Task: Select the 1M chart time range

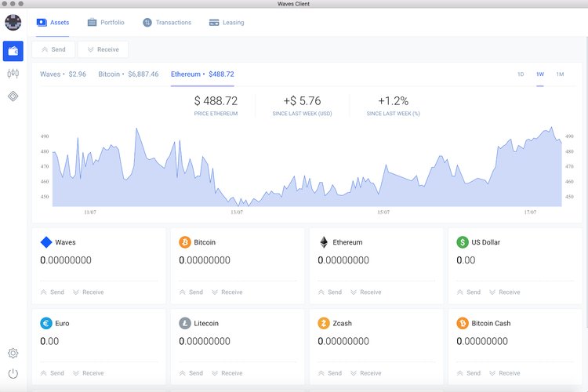Action: [560, 74]
